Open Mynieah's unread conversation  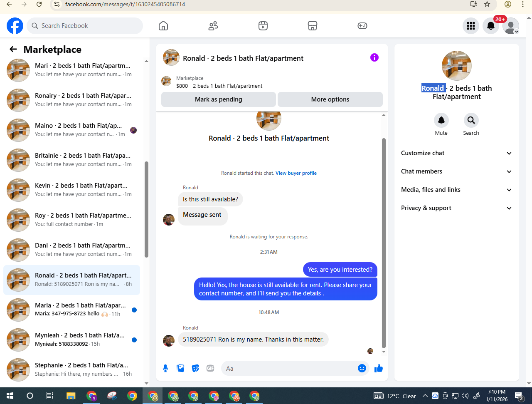[71, 340]
